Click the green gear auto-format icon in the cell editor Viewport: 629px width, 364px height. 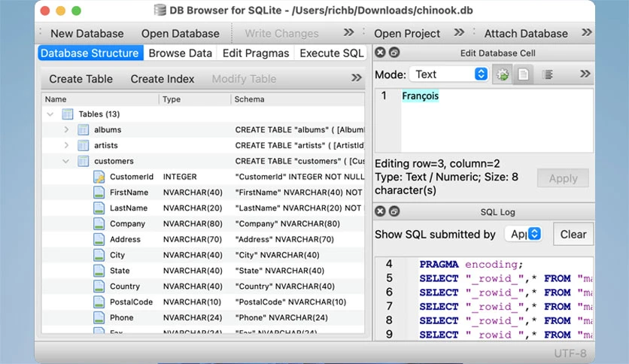[x=503, y=74]
